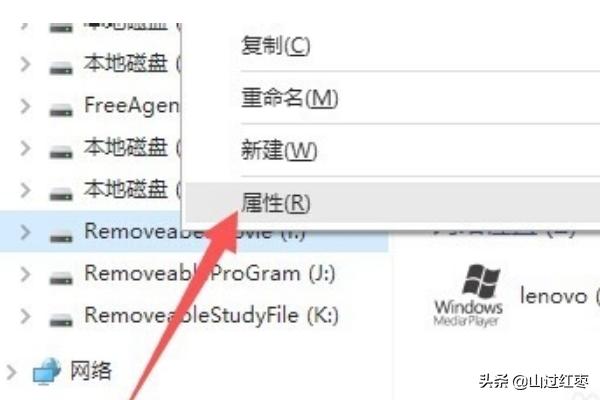Expand the RemoveableStudyFile (K:) node arrow
This screenshot has width=600, height=400.
click(x=25, y=316)
